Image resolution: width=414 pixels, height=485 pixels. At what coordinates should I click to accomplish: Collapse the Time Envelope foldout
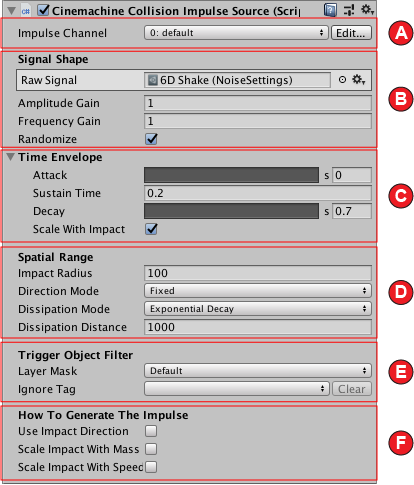[10, 157]
